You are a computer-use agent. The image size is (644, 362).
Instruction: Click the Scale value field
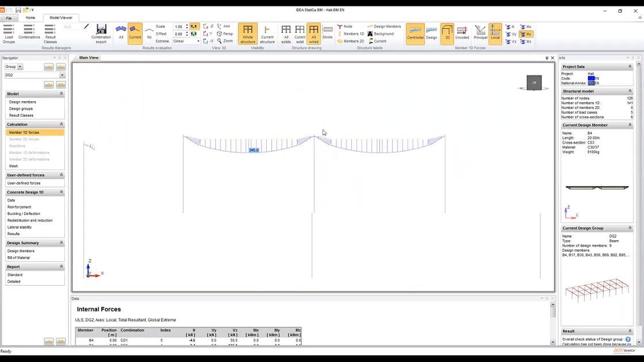(179, 26)
